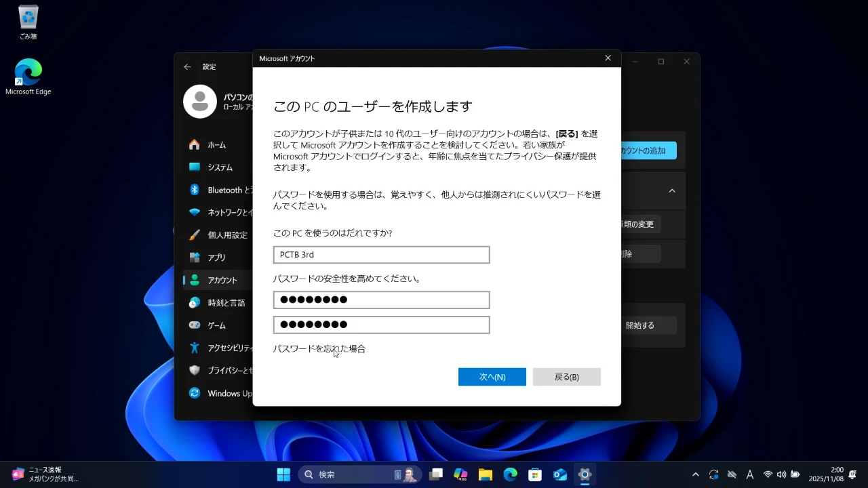The width and height of the screenshot is (868, 488).
Task: Click the taskbar 検索 search box
Action: click(346, 474)
